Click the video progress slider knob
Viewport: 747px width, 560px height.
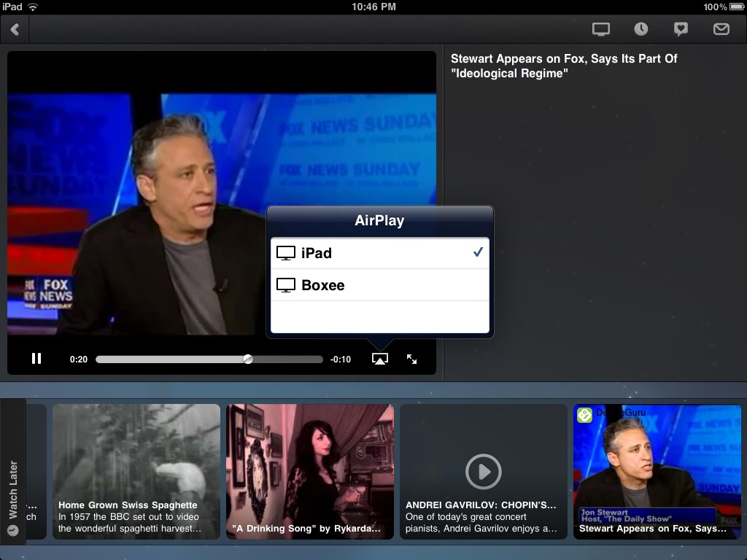[248, 359]
